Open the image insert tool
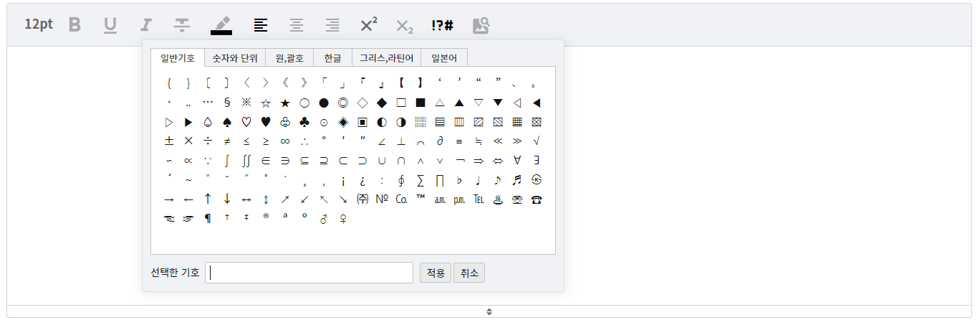The width and height of the screenshot is (980, 320). click(481, 25)
